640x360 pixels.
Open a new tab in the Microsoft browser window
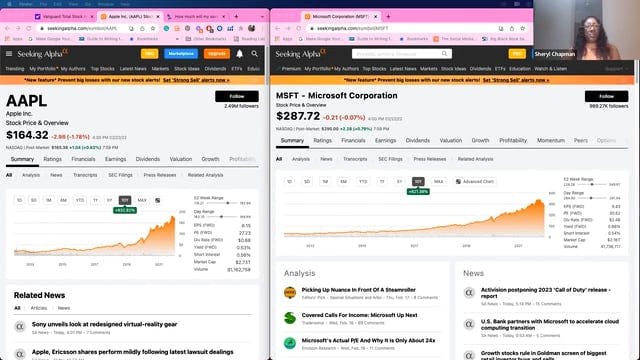click(x=388, y=16)
